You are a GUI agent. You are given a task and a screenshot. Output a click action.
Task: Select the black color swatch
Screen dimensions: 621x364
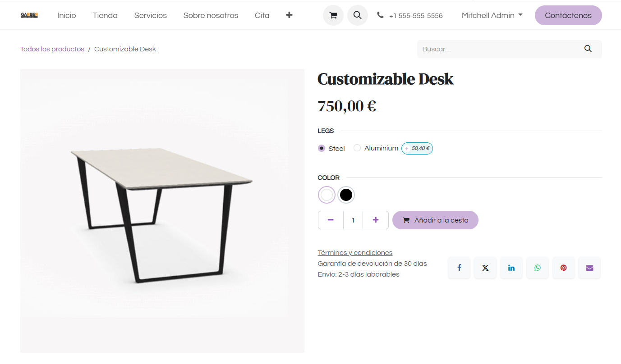pyautogui.click(x=346, y=195)
